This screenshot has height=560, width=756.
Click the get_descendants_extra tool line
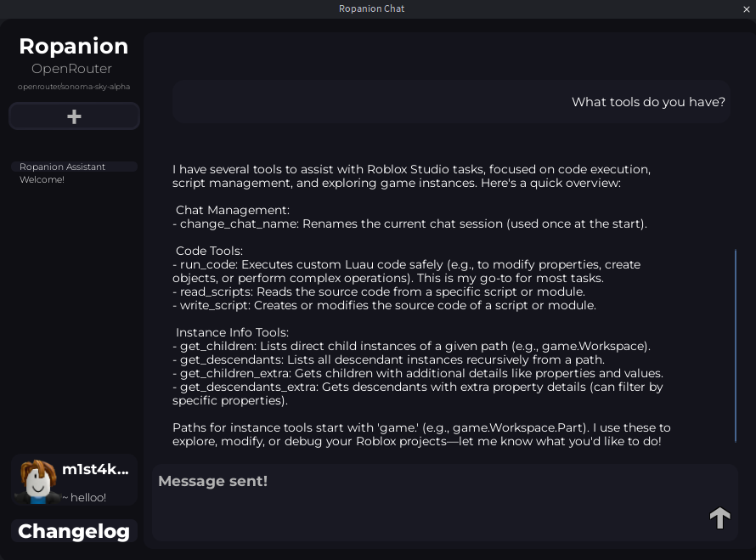tap(418, 393)
